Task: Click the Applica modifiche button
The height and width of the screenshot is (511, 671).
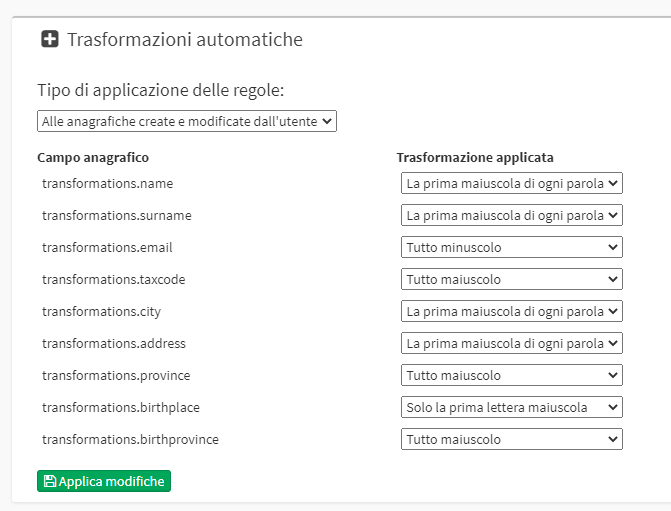Action: [x=104, y=481]
